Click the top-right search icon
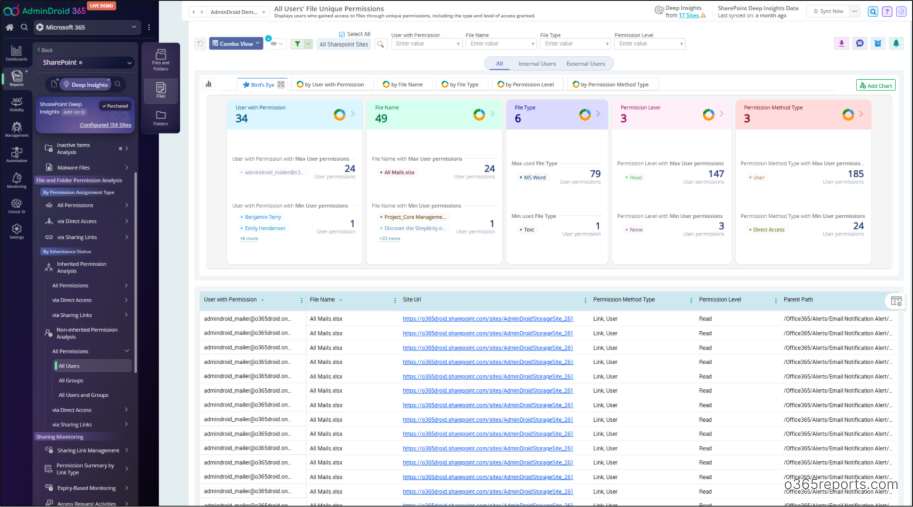This screenshot has height=507, width=913. point(873,12)
